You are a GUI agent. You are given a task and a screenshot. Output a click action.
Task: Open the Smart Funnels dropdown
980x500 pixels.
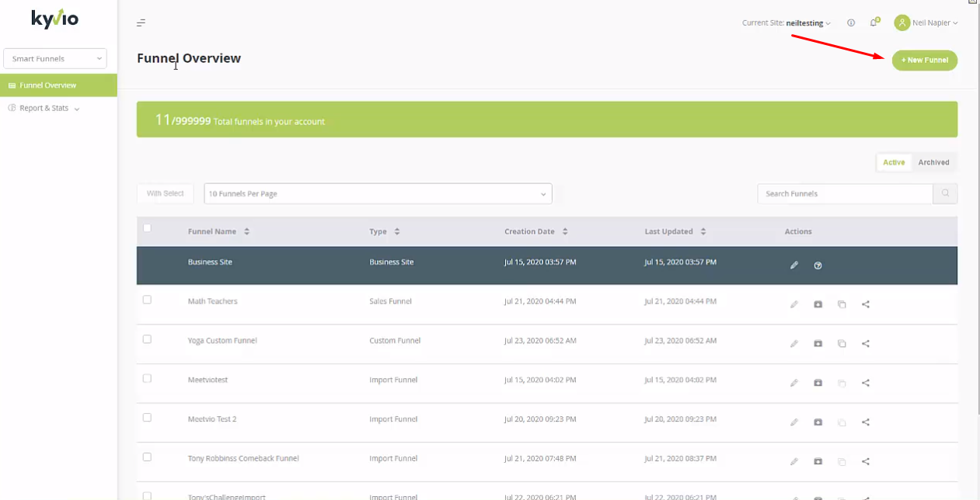(x=55, y=58)
